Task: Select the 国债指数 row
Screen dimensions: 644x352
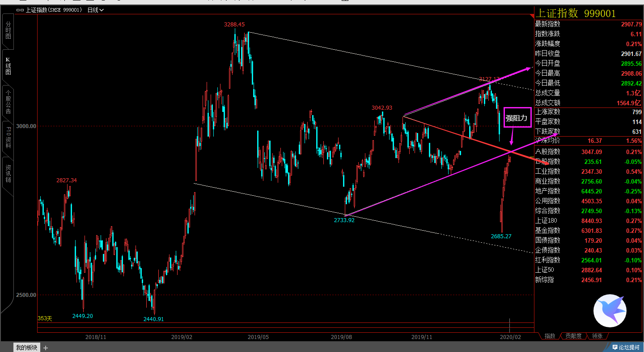Action: point(589,240)
